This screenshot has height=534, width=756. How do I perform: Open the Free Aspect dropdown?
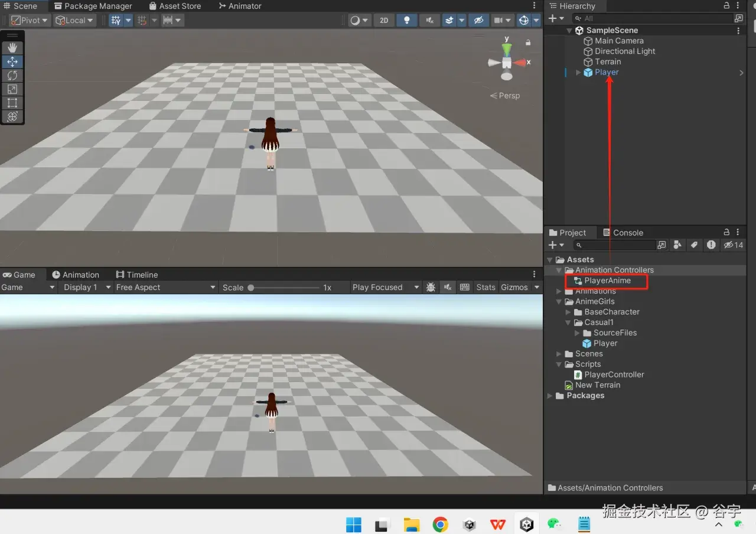tap(166, 287)
